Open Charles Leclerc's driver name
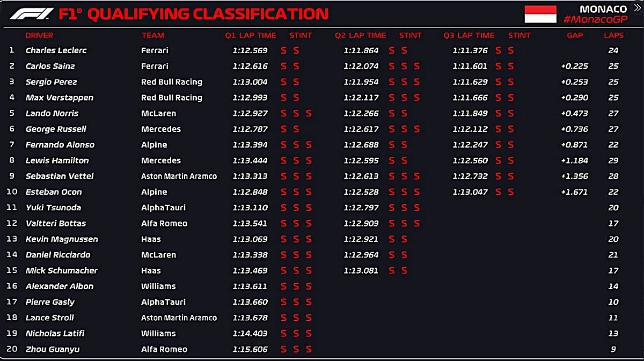The image size is (644, 361). 56,50
